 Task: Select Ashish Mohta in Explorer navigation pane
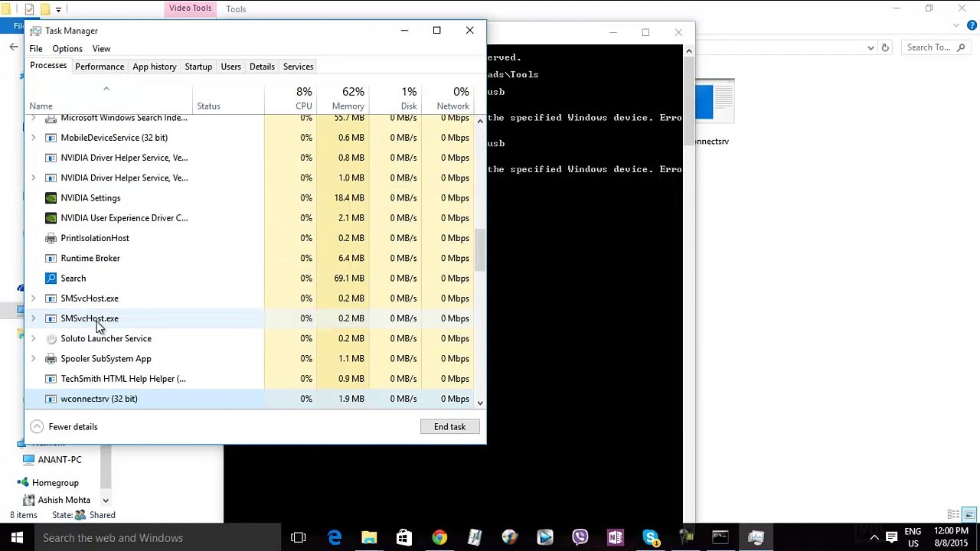coord(64,500)
